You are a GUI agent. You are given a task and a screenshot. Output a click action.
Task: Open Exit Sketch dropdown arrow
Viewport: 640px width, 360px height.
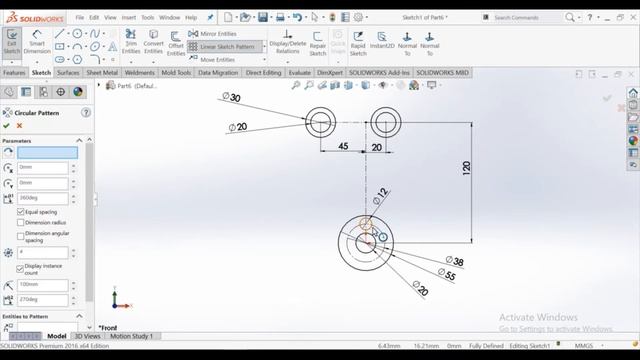(12, 62)
